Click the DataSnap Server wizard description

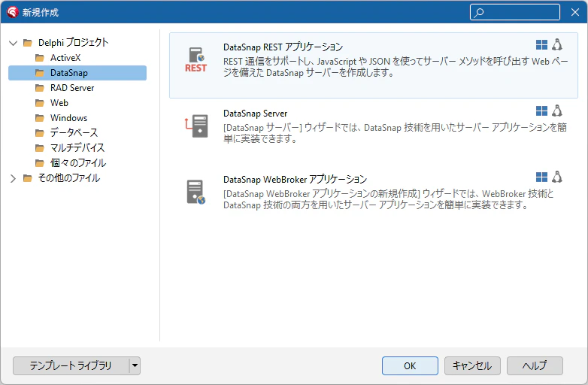[395, 133]
